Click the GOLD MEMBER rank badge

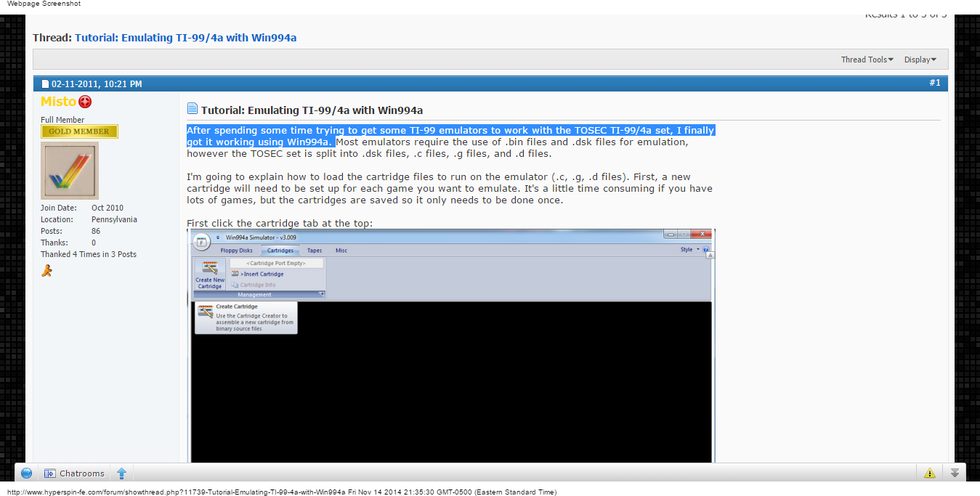point(79,131)
